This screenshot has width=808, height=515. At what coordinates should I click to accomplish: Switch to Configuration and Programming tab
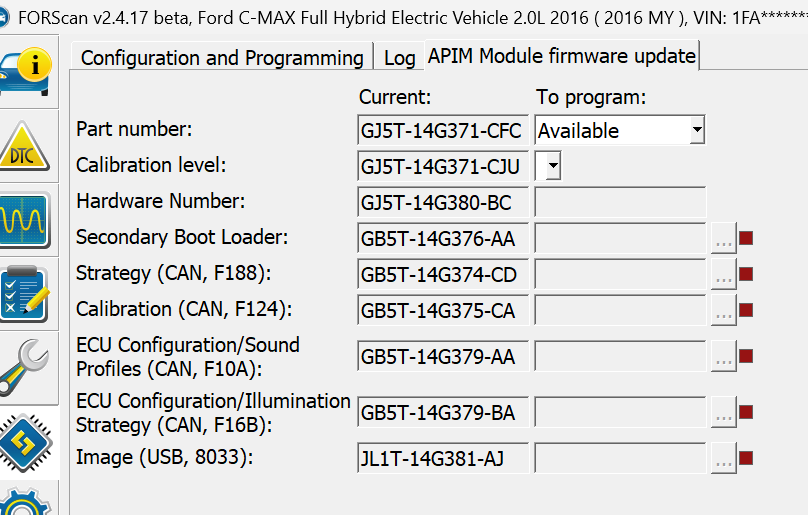(222, 58)
